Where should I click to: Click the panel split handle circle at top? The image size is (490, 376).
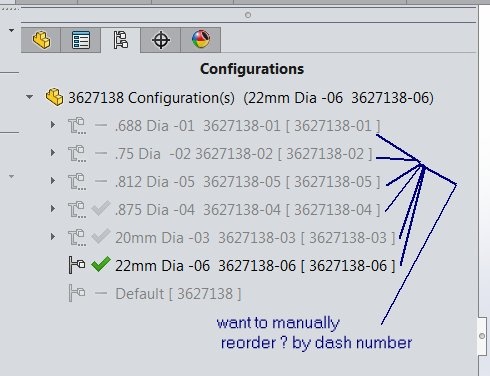coord(248,15)
